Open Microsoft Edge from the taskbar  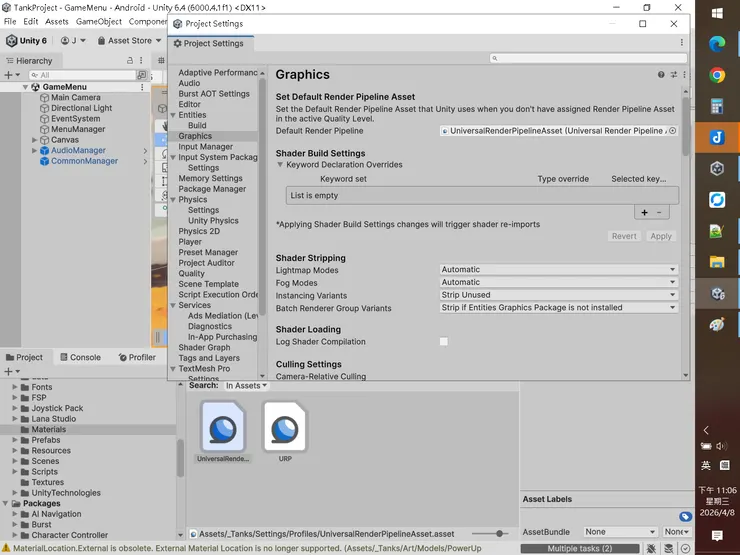point(717,44)
